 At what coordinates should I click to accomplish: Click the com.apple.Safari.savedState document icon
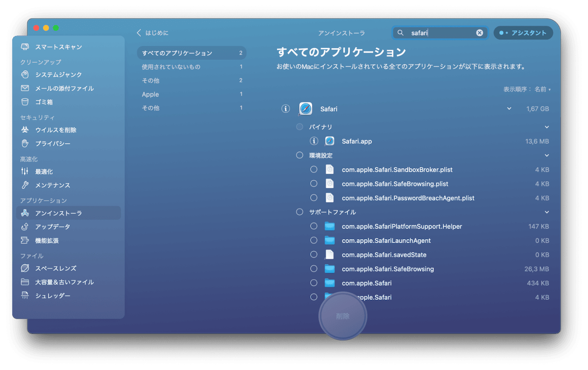pyautogui.click(x=330, y=255)
